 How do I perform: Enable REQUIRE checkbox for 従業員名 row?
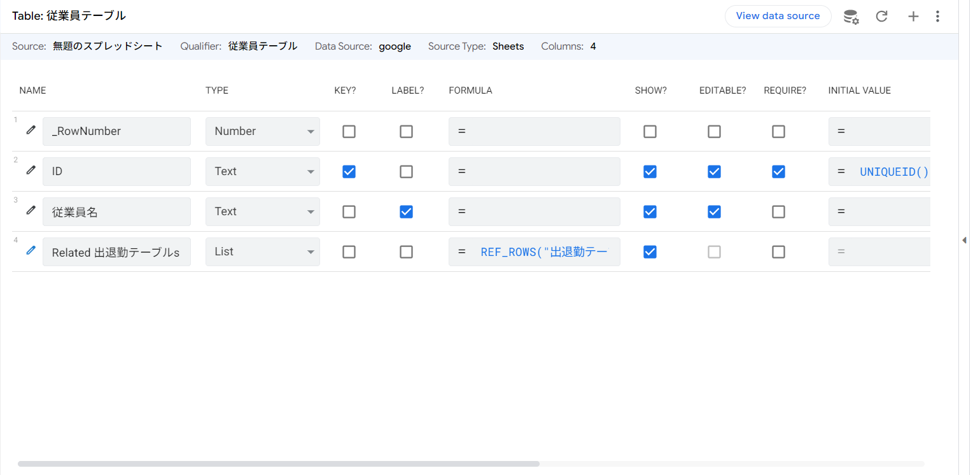coord(778,211)
